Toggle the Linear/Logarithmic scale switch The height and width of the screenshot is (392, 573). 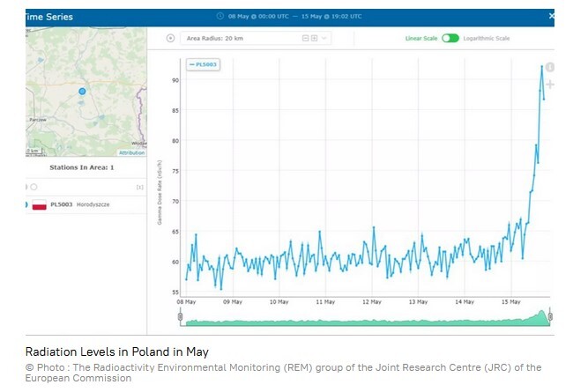click(x=450, y=39)
